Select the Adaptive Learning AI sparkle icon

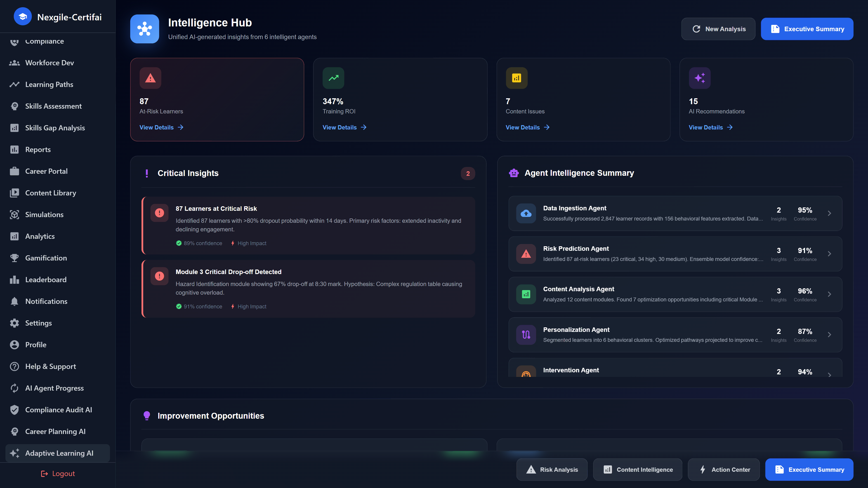14,453
